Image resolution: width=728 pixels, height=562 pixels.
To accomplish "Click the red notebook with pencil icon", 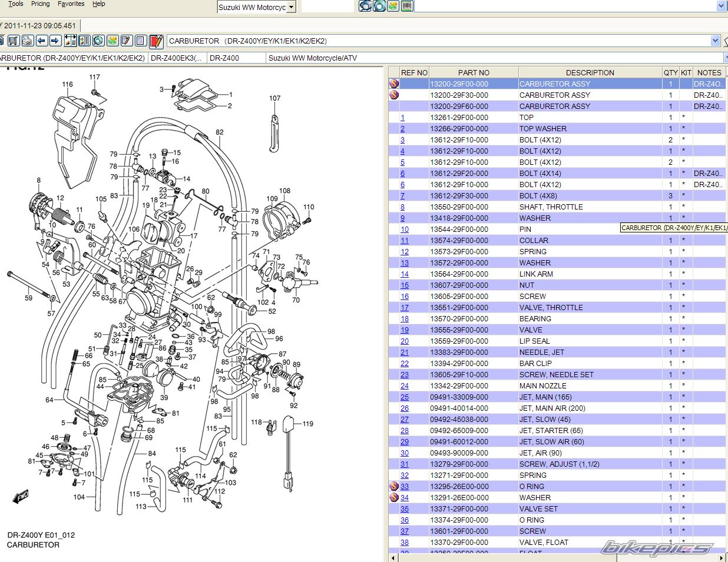I will click(x=156, y=41).
